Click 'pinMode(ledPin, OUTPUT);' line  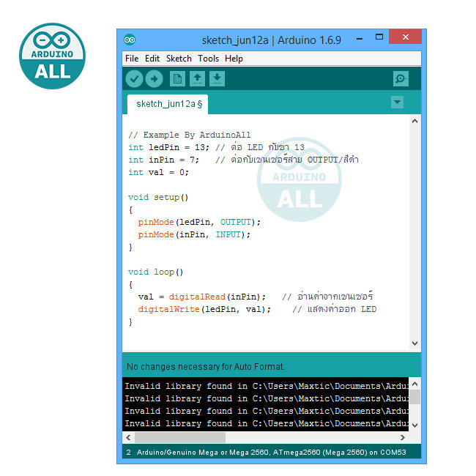point(199,222)
